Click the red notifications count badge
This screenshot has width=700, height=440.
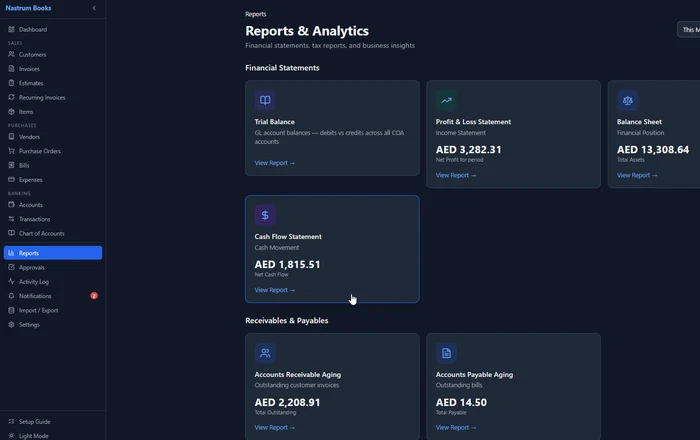click(x=94, y=296)
